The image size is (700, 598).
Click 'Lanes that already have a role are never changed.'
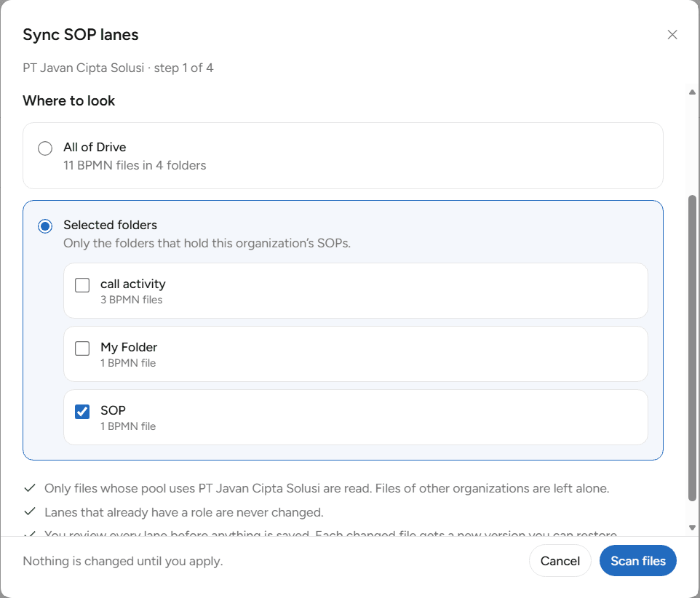(x=184, y=512)
